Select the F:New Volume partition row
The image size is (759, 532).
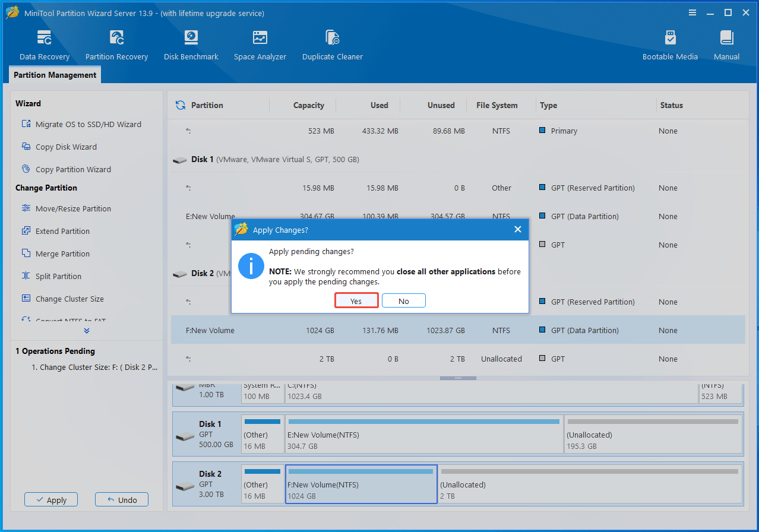pos(458,330)
